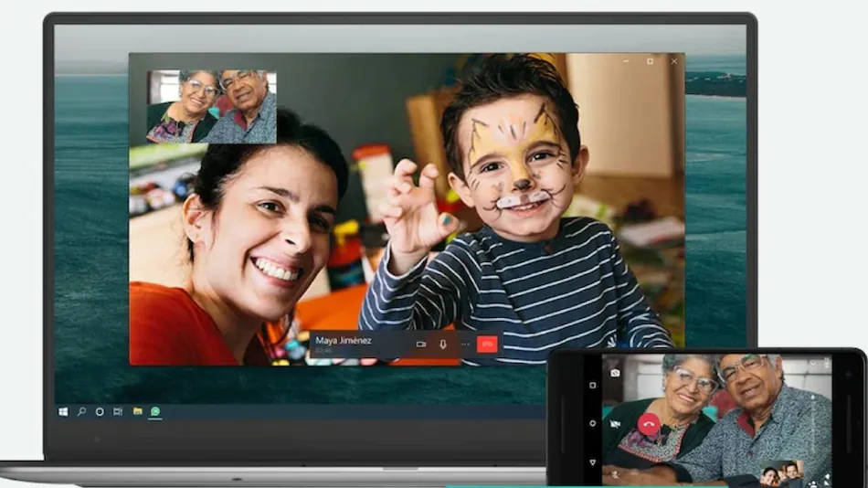The width and height of the screenshot is (868, 488).
Task: Minimize the video call window
Action: click(x=627, y=61)
